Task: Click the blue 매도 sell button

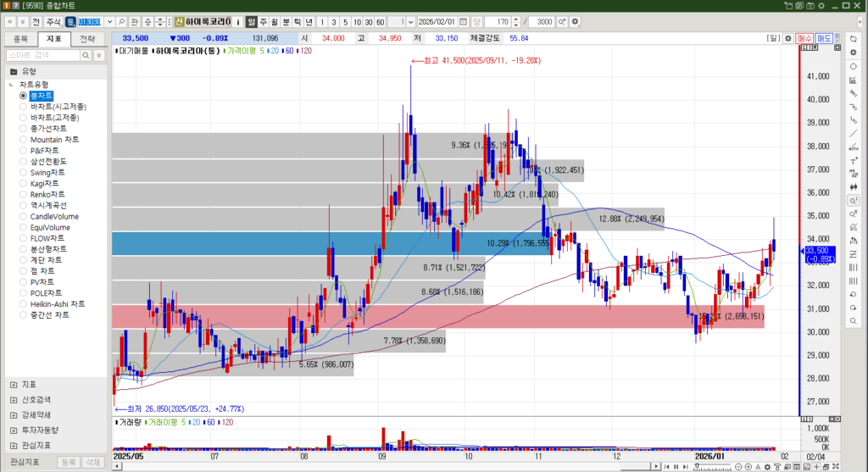Action: 824,38
